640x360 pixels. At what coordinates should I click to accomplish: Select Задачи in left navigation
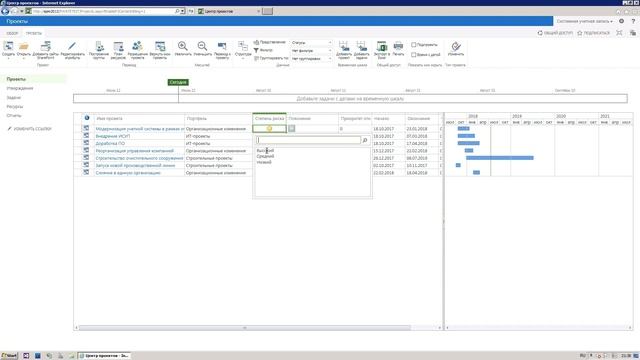pyautogui.click(x=13, y=98)
